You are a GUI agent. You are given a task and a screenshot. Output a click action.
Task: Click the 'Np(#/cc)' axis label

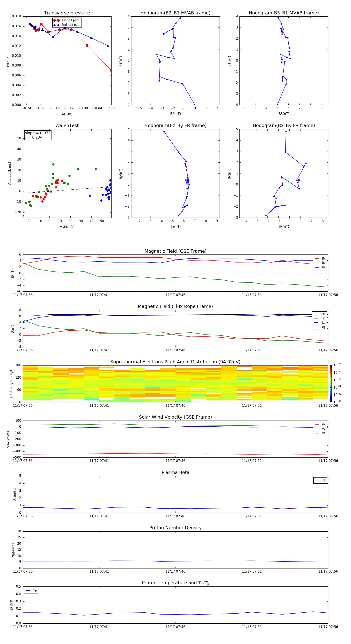pos(13,550)
